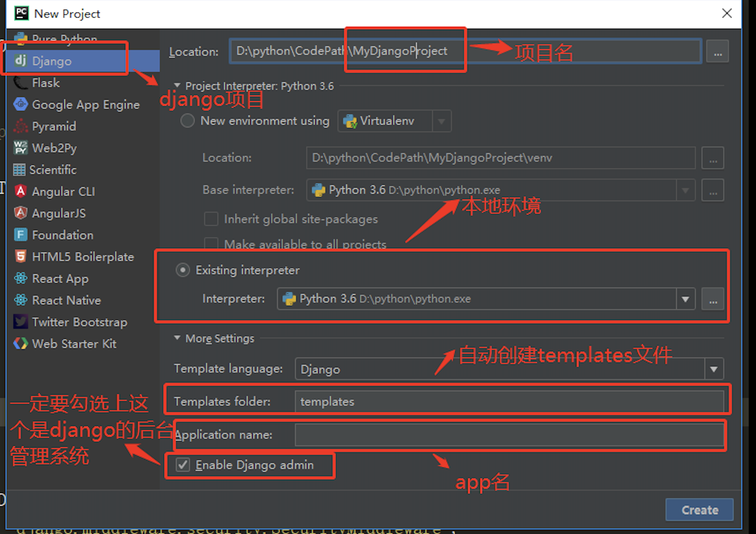Pick the AngularJS project icon

[x=20, y=213]
